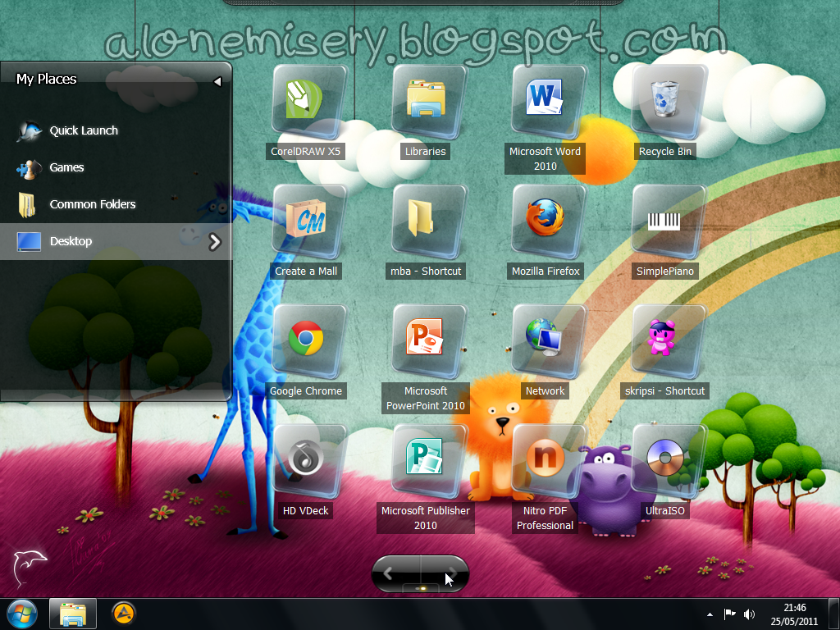
Task: Select Games in My Places
Action: point(116,167)
